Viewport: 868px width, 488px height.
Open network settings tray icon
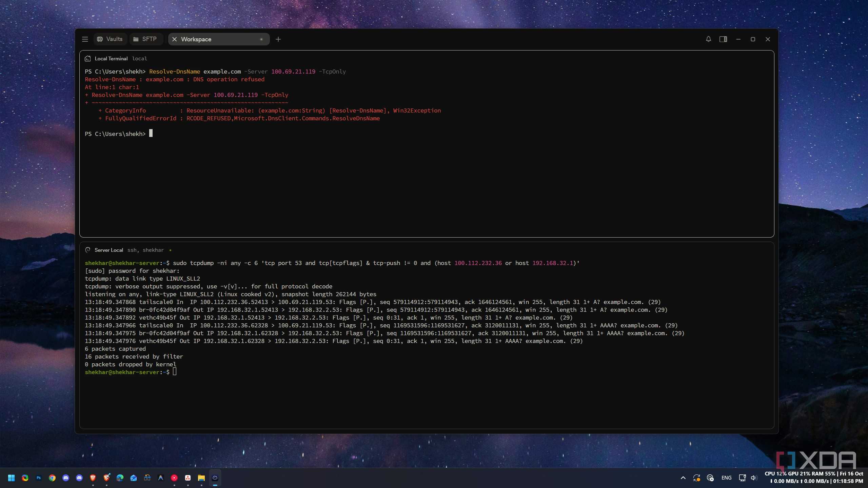[742, 478]
